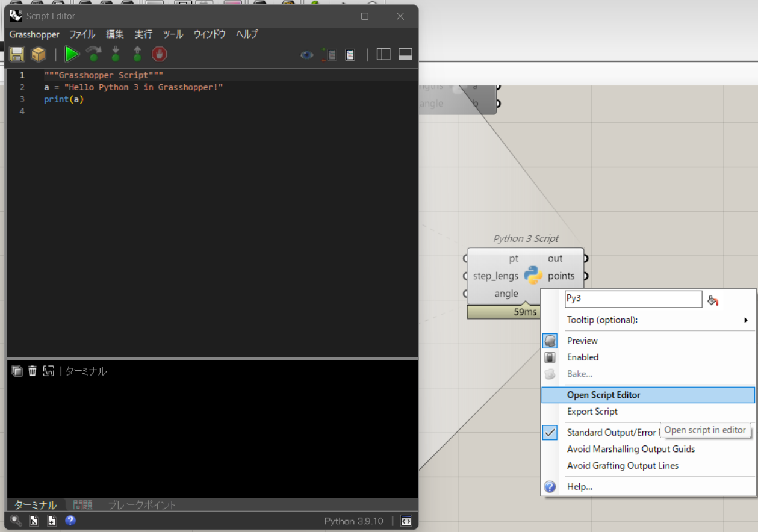Toggle Enabled in the context menu

pyautogui.click(x=583, y=357)
